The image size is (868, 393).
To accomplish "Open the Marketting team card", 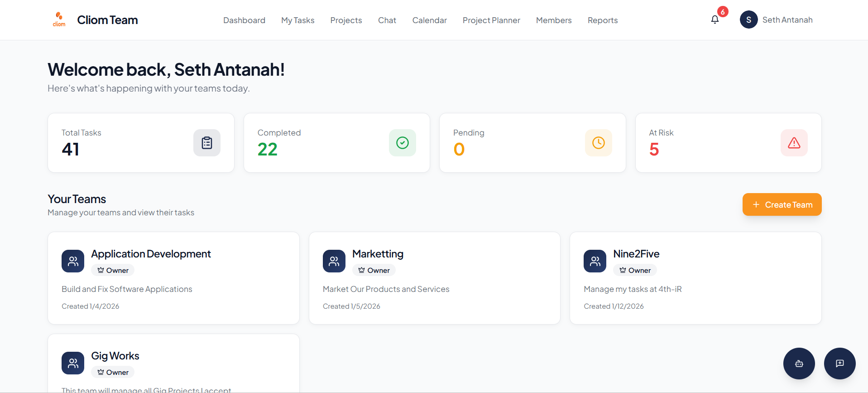I will pyautogui.click(x=434, y=278).
